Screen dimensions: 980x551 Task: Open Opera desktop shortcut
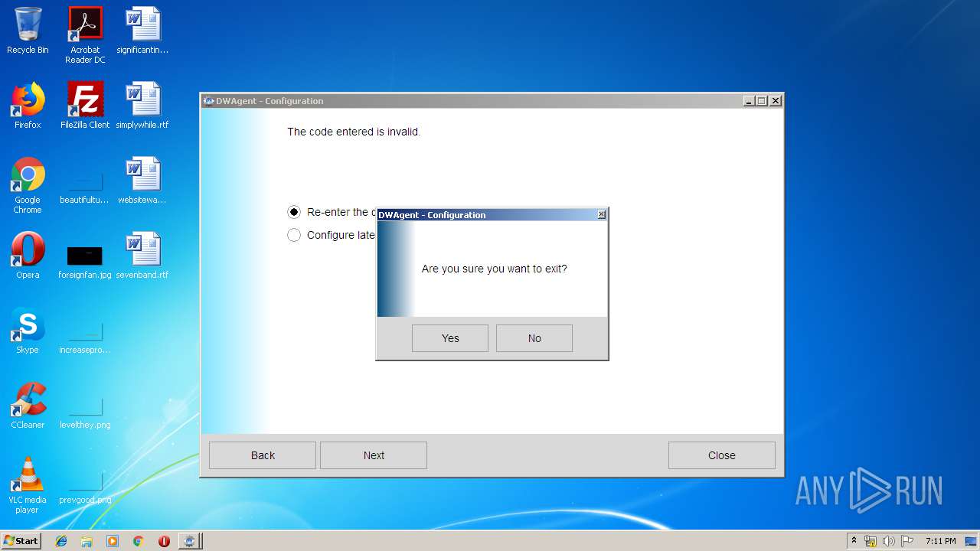pyautogui.click(x=28, y=256)
